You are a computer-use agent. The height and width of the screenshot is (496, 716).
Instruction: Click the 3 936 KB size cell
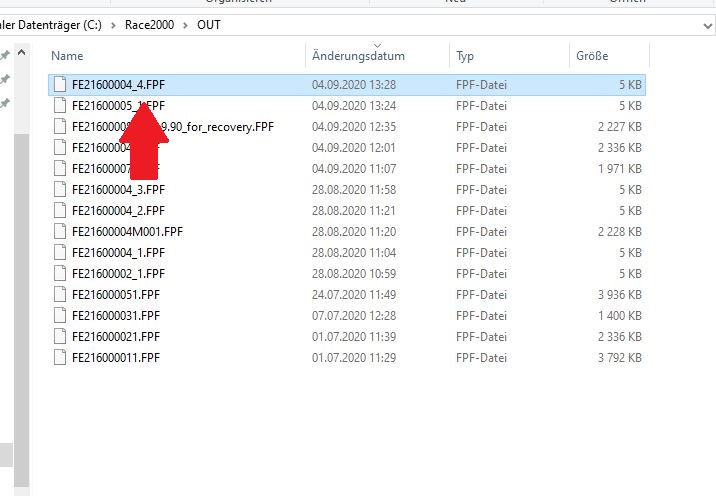[620, 295]
